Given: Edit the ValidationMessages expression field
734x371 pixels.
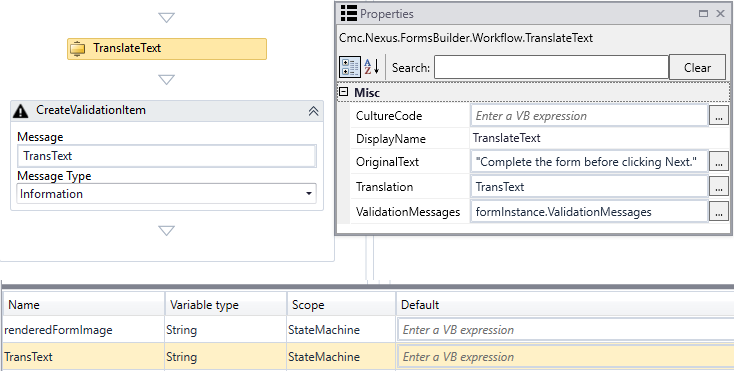Looking at the screenshot, I should pyautogui.click(x=589, y=212).
